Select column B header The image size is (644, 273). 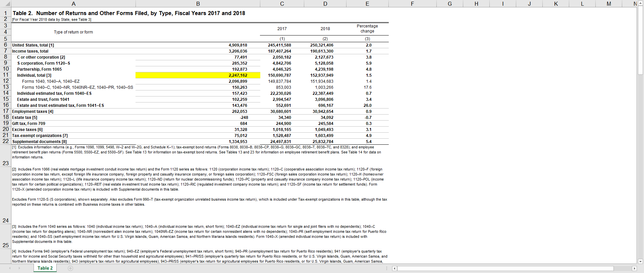pyautogui.click(x=198, y=4)
